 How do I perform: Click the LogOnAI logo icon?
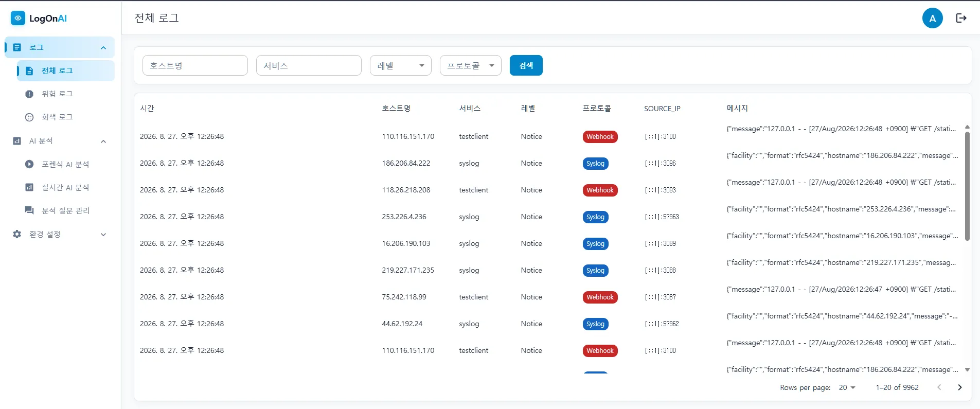18,18
